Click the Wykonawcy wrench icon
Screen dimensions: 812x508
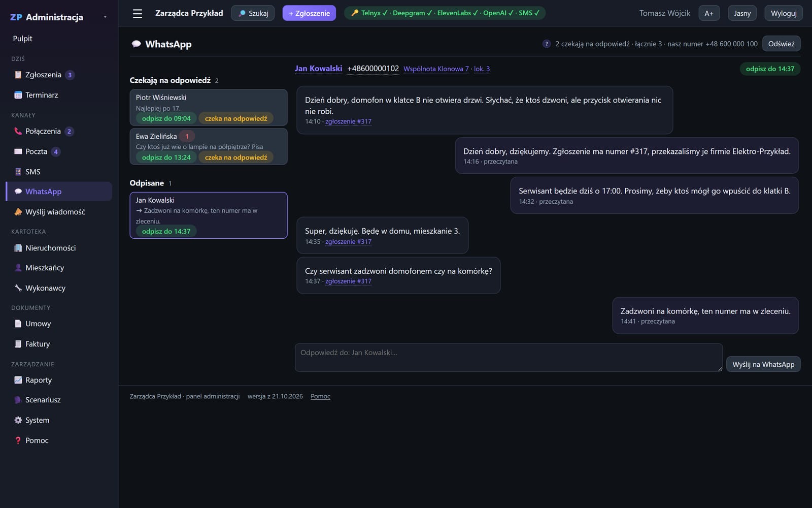[18, 288]
